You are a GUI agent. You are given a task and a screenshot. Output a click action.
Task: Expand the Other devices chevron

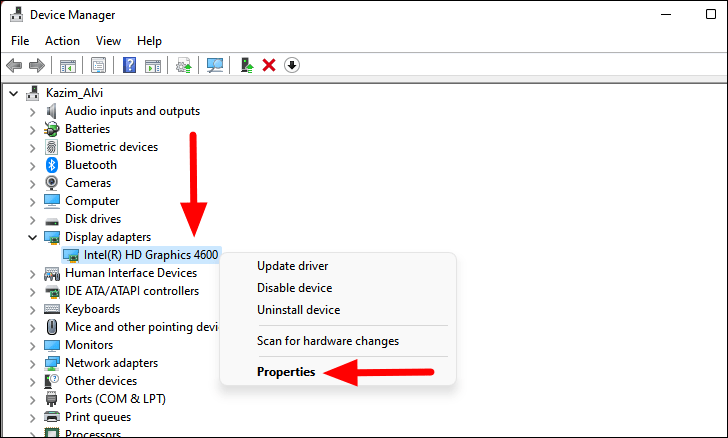(32, 382)
